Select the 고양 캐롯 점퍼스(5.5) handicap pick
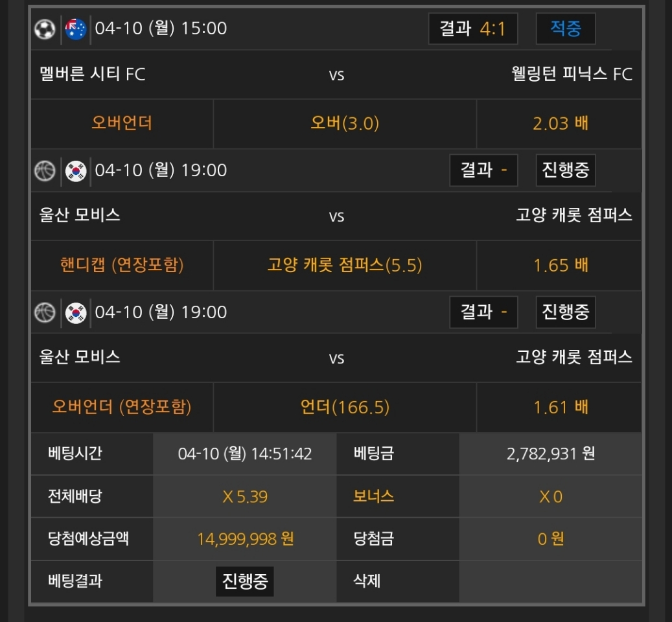Image resolution: width=672 pixels, height=622 pixels. click(x=345, y=265)
